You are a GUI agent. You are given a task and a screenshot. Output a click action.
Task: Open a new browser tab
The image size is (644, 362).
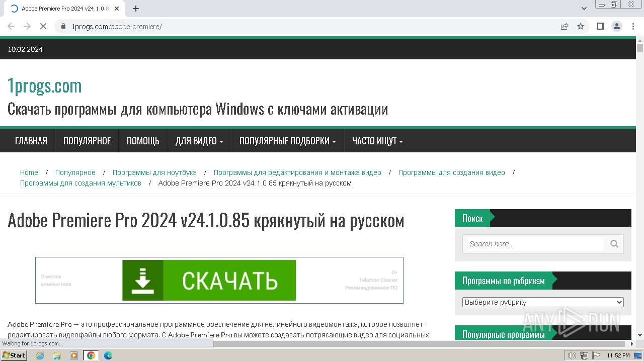click(x=136, y=9)
